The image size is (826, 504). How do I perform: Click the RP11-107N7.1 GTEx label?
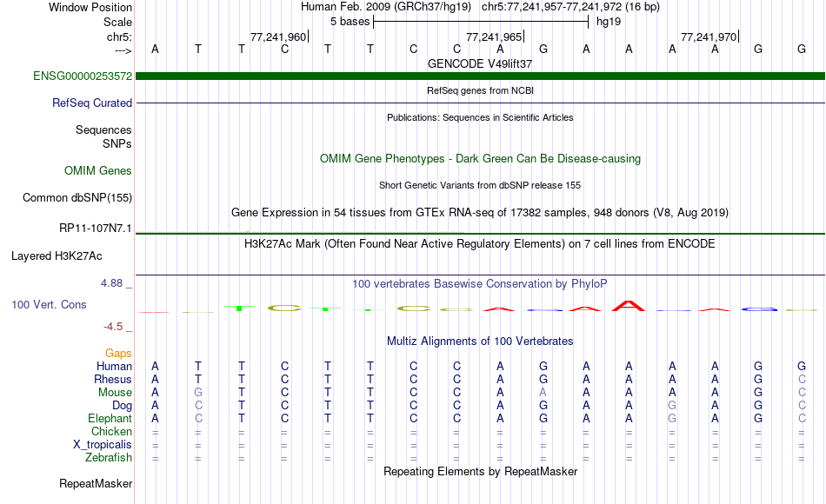point(95,228)
